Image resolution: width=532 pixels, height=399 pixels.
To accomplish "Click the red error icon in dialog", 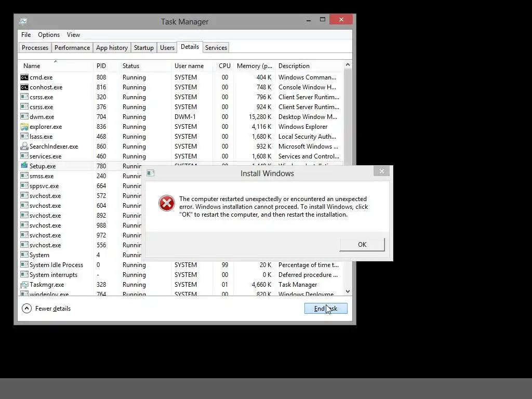I will click(167, 203).
